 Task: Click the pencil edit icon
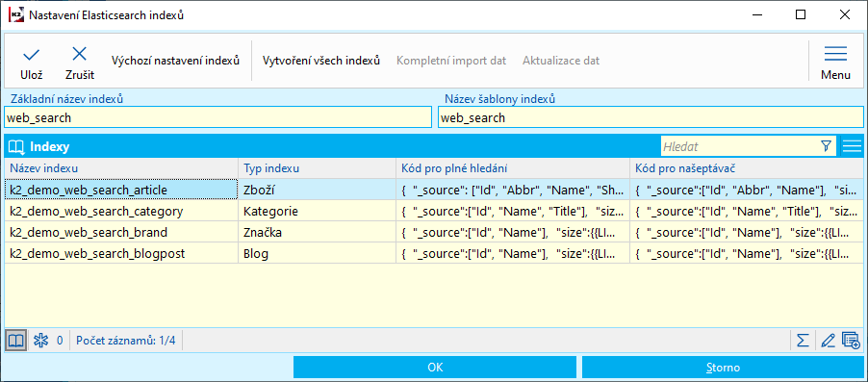click(x=828, y=340)
